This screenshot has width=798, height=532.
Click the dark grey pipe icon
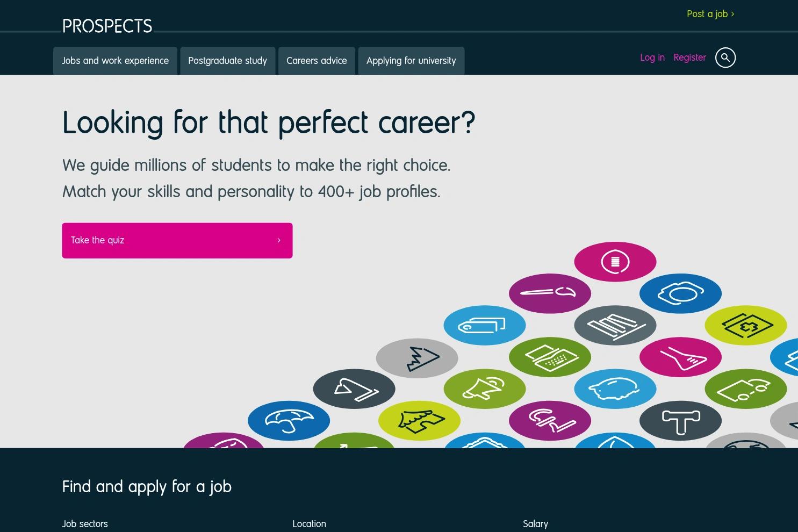[x=680, y=421]
